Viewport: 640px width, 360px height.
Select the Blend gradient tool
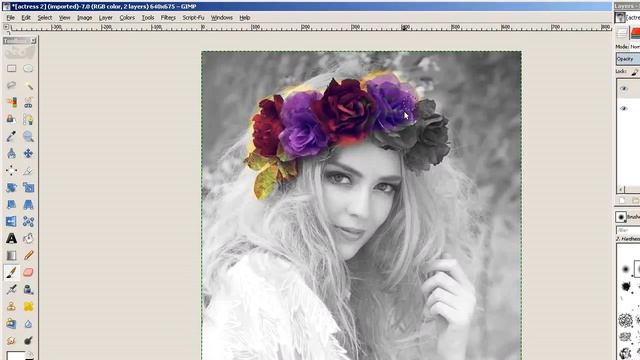(x=11, y=256)
